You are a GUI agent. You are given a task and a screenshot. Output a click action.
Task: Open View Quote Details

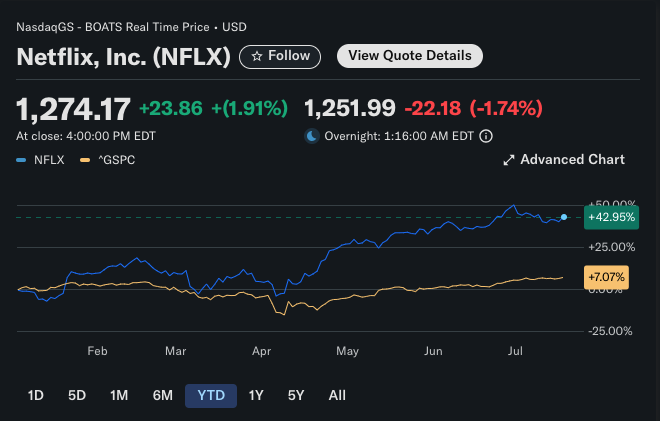pyautogui.click(x=410, y=56)
